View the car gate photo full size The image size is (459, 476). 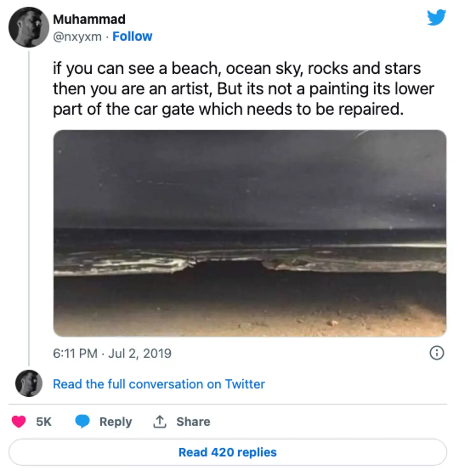click(x=250, y=233)
